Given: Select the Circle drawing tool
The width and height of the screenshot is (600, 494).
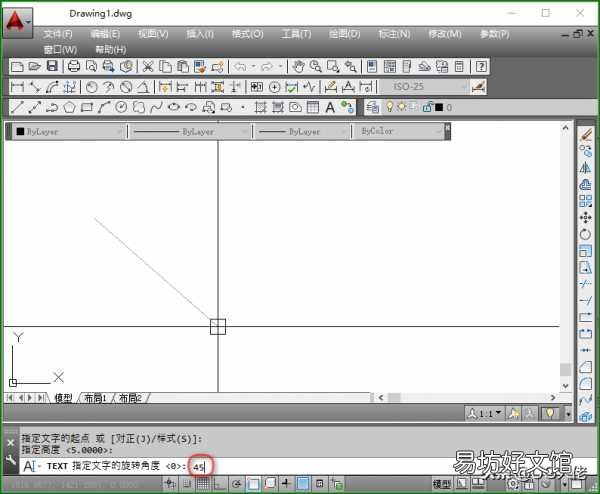Looking at the screenshot, I should [121, 108].
